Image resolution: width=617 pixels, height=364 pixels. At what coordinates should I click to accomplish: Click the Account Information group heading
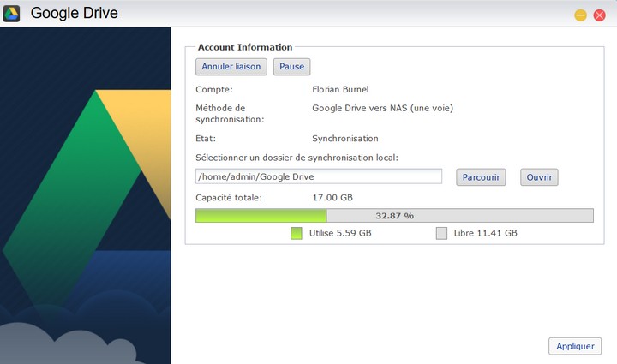click(245, 47)
